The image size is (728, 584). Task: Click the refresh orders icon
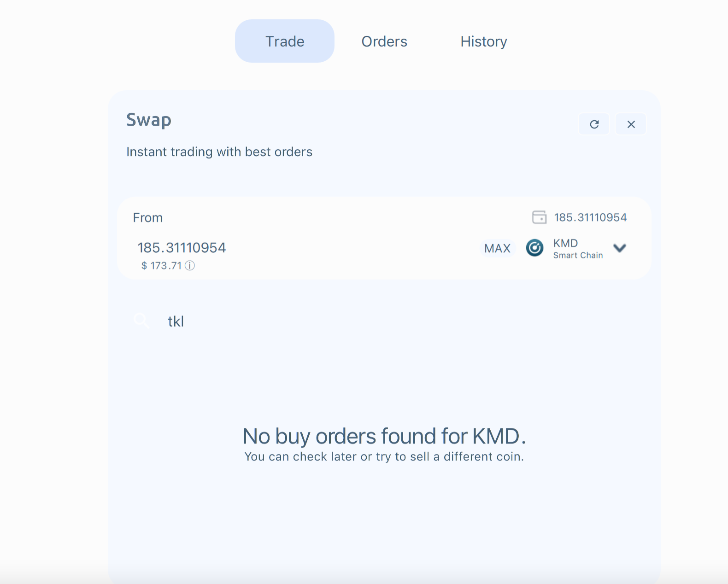coord(594,124)
